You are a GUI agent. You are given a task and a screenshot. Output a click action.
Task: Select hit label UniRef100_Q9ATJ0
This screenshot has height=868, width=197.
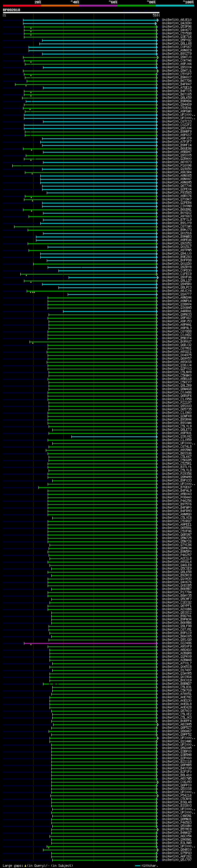pos(177,57)
